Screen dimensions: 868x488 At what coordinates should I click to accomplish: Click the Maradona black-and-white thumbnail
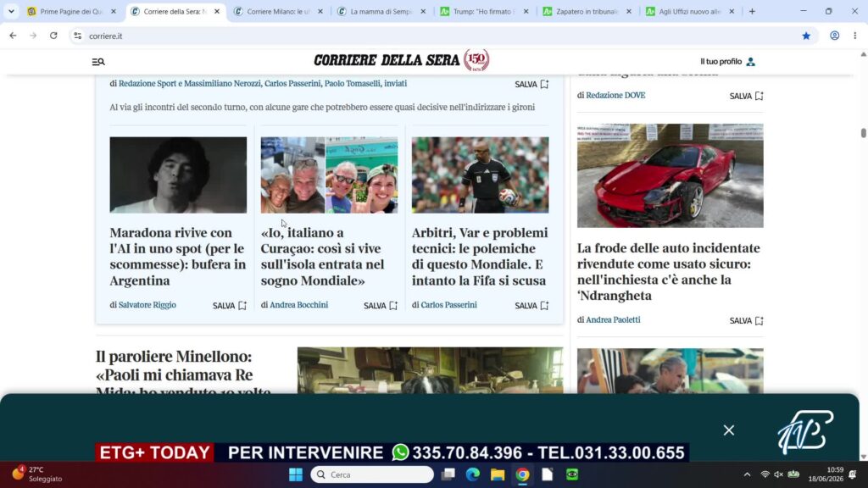pyautogui.click(x=178, y=175)
